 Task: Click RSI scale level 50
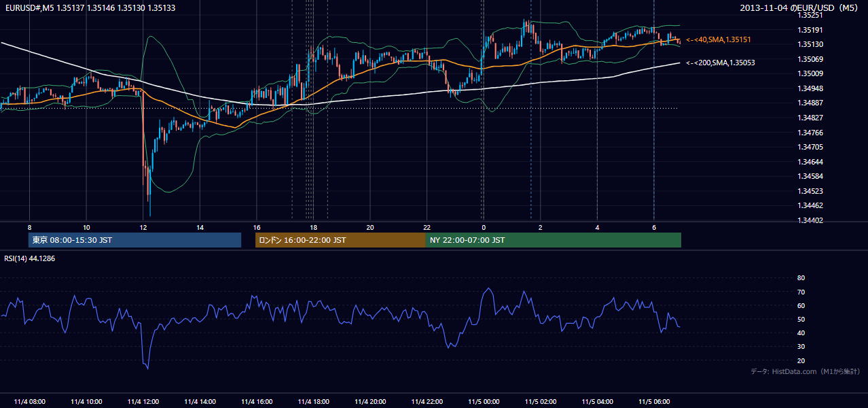point(801,320)
